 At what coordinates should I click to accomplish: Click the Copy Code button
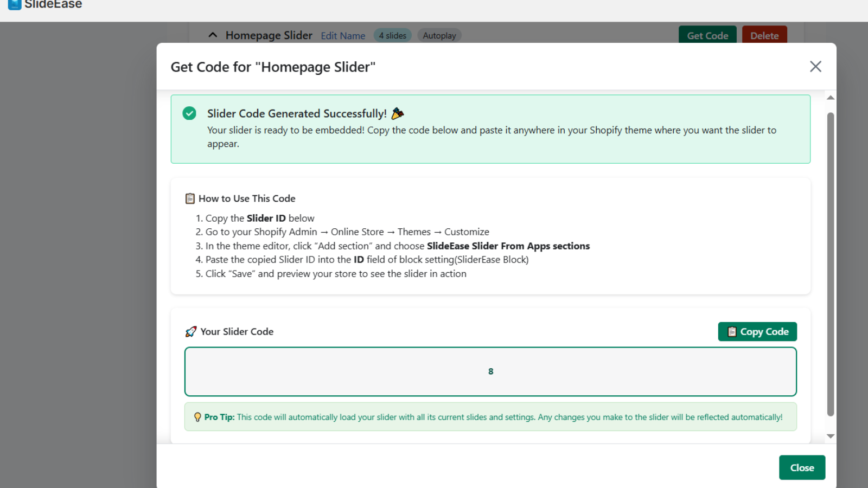(x=757, y=332)
